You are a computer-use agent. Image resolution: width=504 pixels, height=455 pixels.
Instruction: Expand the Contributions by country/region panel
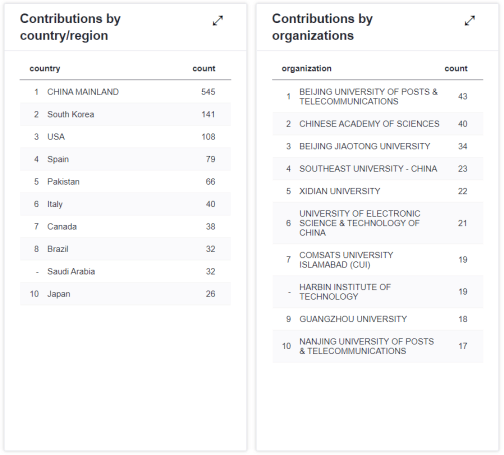click(x=218, y=21)
